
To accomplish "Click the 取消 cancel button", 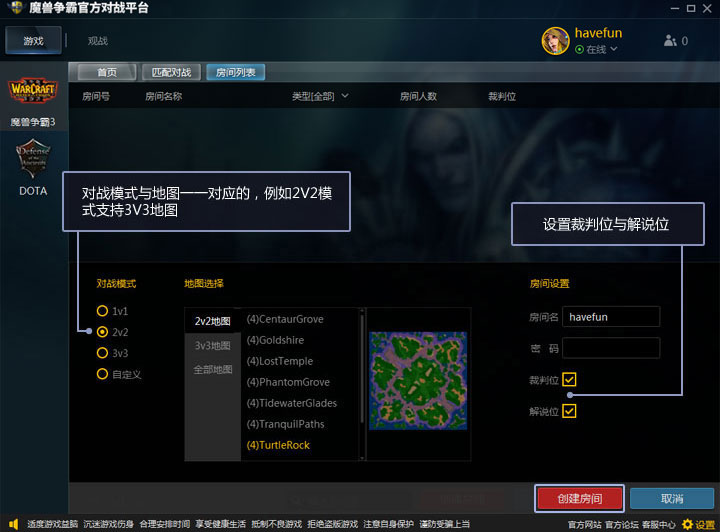I will tap(672, 498).
